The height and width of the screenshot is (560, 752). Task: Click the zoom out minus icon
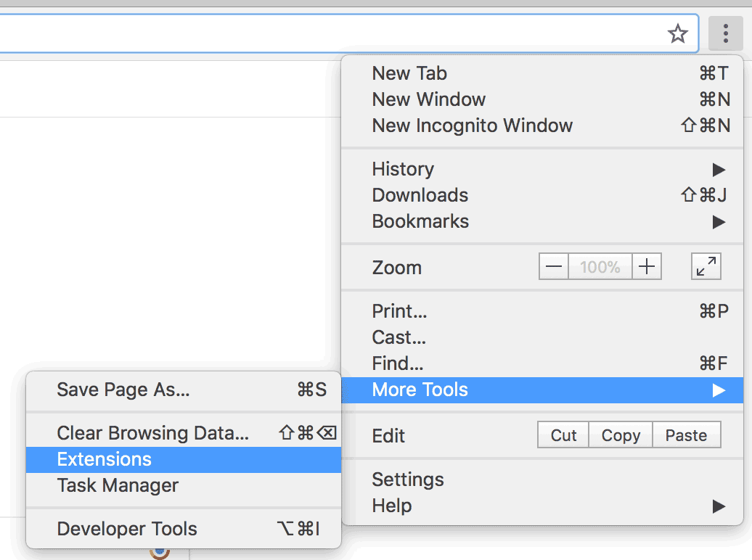pos(553,266)
